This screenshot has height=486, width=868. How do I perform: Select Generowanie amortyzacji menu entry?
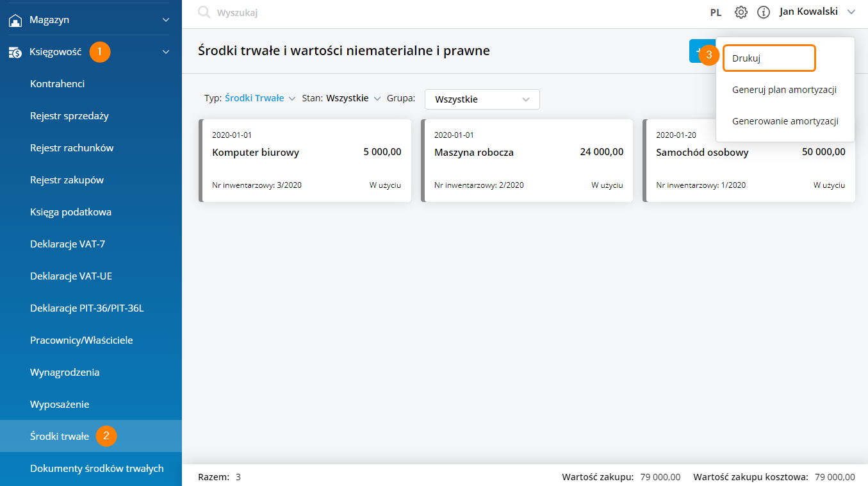coord(785,121)
